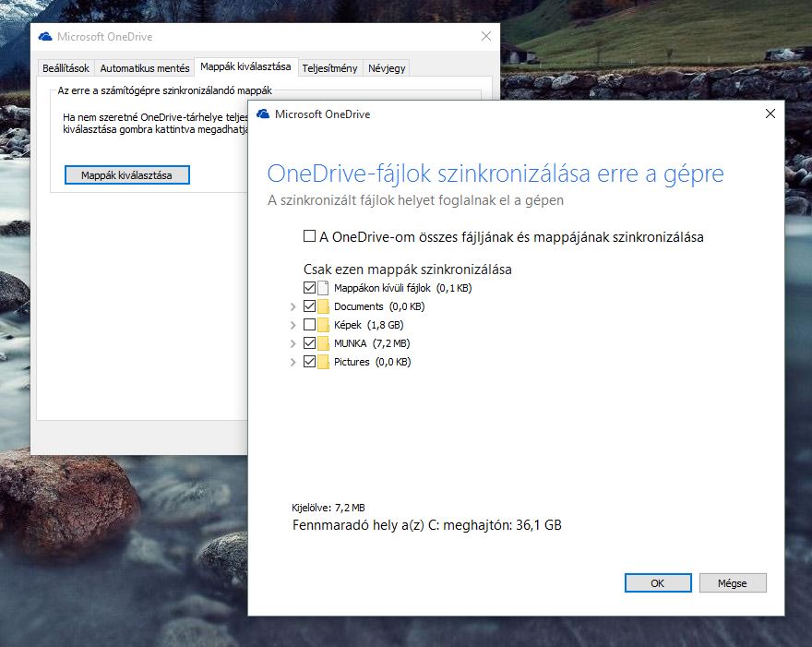Image resolution: width=812 pixels, height=647 pixels.
Task: Click the MUNKA folder icon
Action: [323, 343]
